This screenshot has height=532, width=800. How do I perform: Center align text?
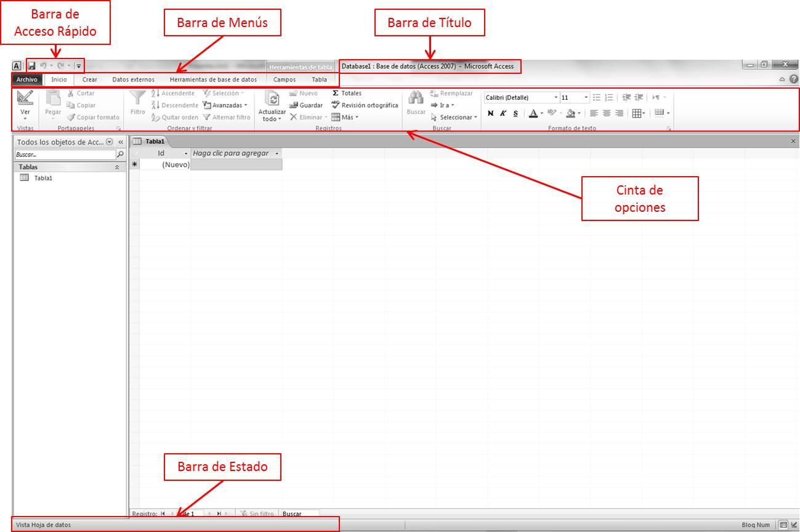[x=607, y=113]
